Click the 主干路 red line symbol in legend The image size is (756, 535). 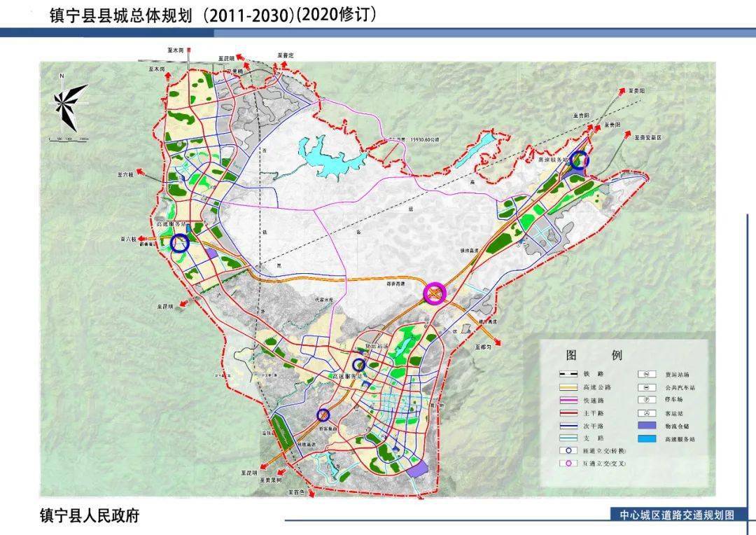pos(568,413)
